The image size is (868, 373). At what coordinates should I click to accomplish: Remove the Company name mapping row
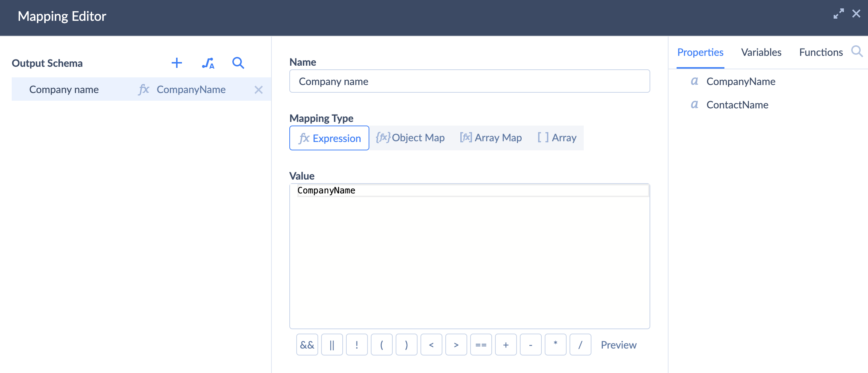(x=259, y=90)
